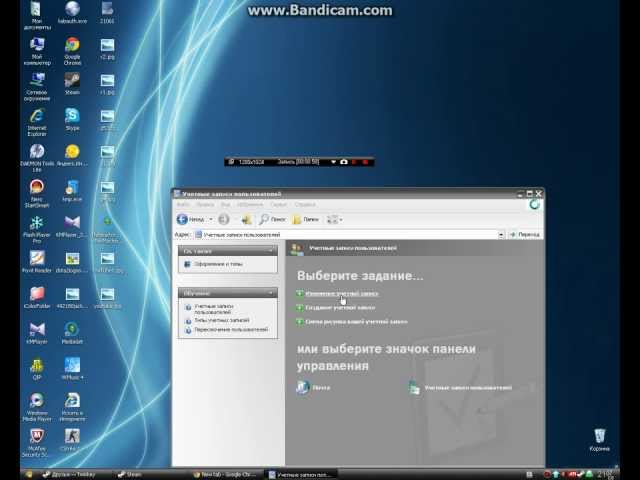
Task: Open the QIP desktop shortcut
Action: [37, 368]
